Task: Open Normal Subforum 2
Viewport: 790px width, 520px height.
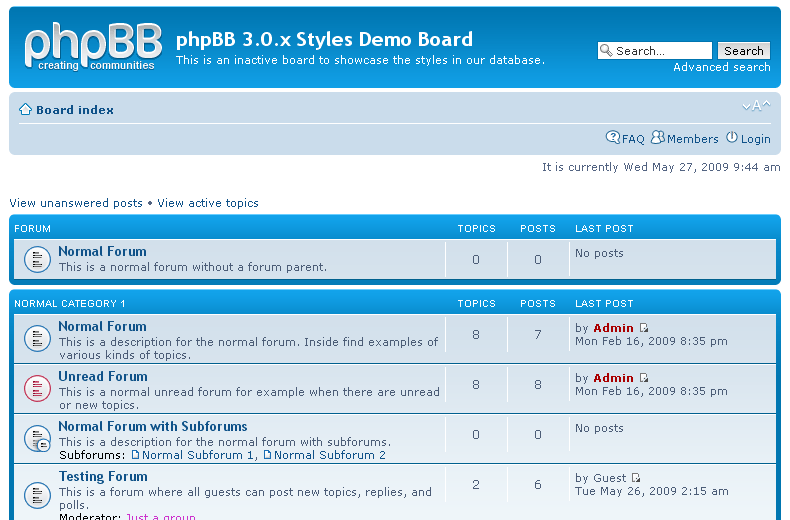Action: [330, 455]
